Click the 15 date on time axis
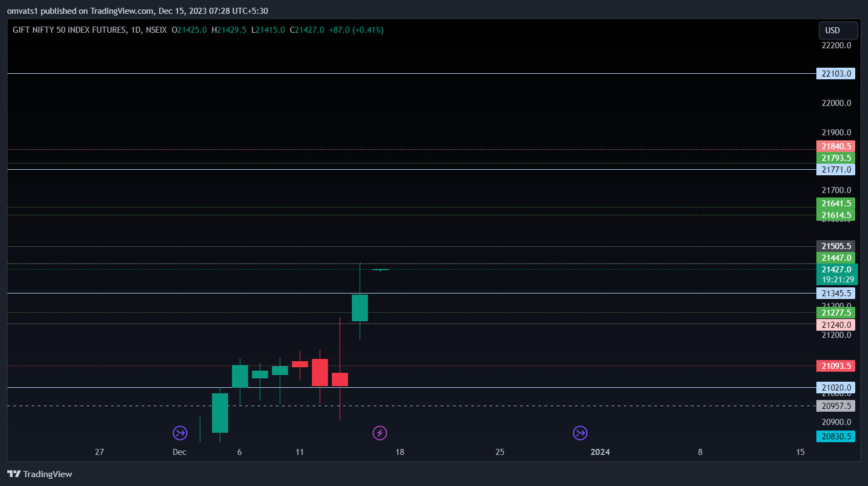Screen dimensions: 868x486 (800, 452)
